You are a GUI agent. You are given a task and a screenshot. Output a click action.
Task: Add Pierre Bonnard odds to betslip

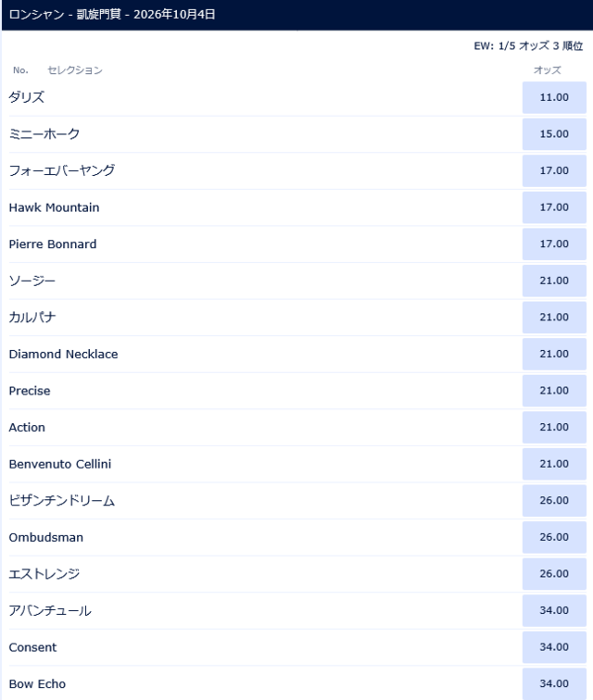pyautogui.click(x=554, y=244)
